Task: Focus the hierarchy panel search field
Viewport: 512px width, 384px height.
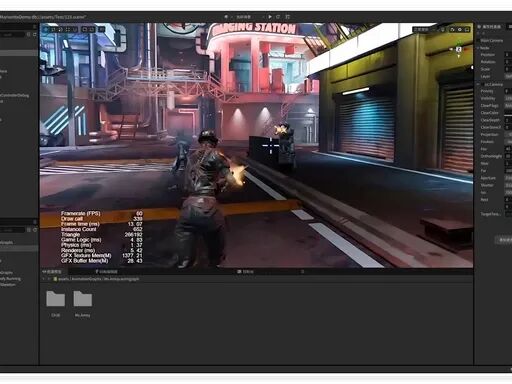Action: [12, 34]
